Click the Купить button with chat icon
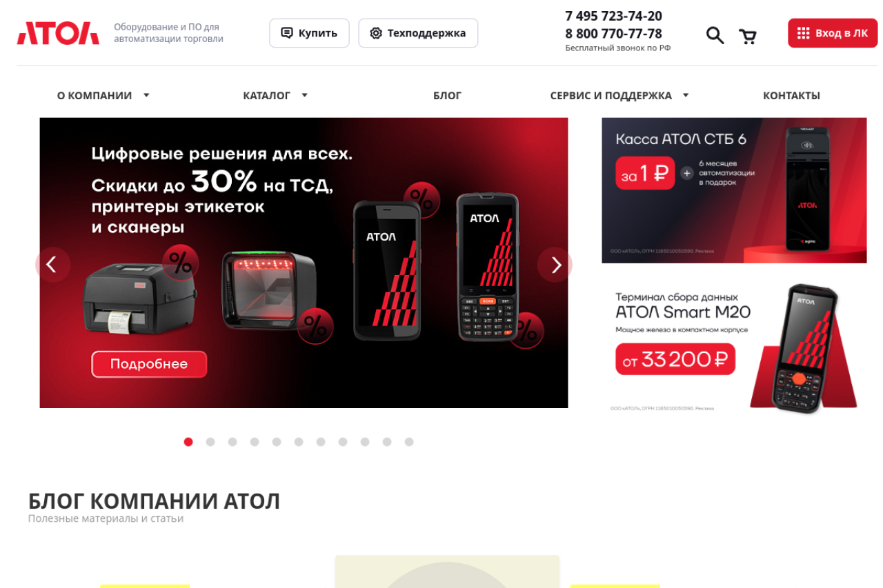Viewport: 883px width, 588px height. point(309,33)
